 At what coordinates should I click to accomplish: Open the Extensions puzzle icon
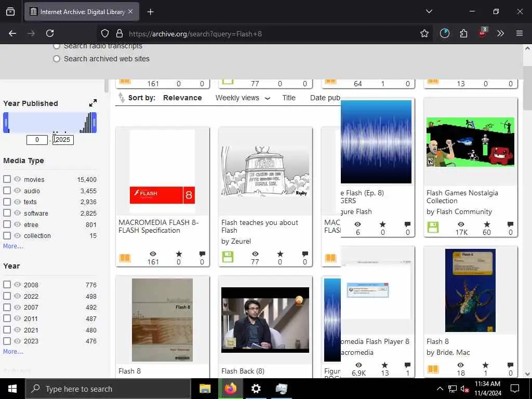pos(463,33)
